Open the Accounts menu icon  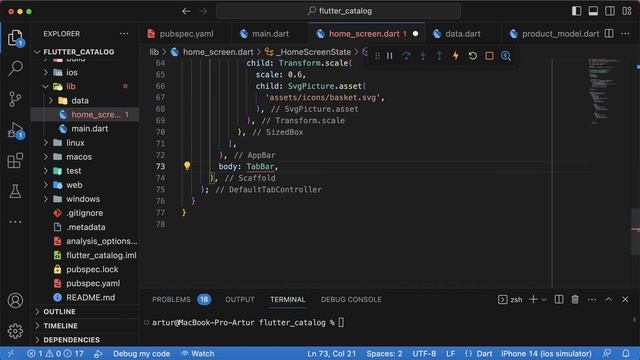pyautogui.click(x=15, y=300)
